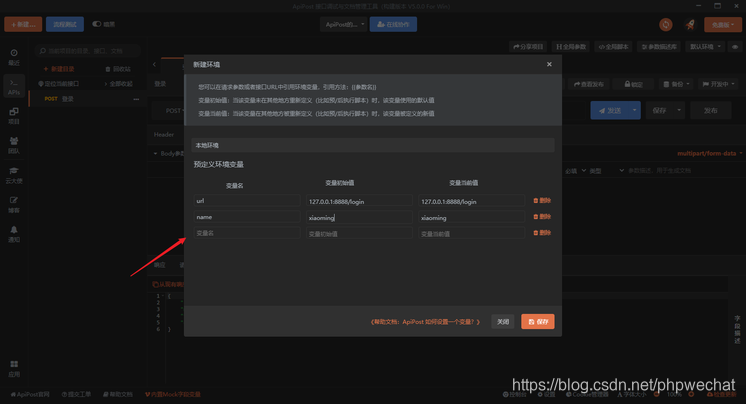Open the 开发中 status dropdown

(x=718, y=84)
